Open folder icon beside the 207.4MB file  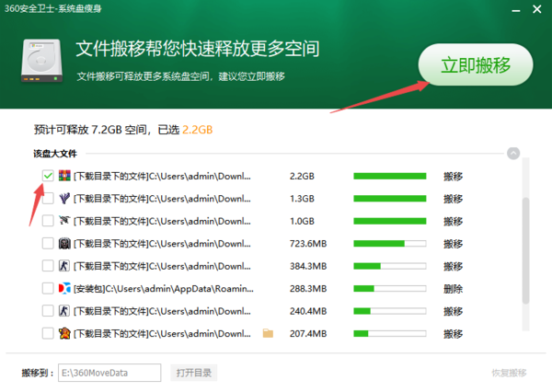coord(269,333)
